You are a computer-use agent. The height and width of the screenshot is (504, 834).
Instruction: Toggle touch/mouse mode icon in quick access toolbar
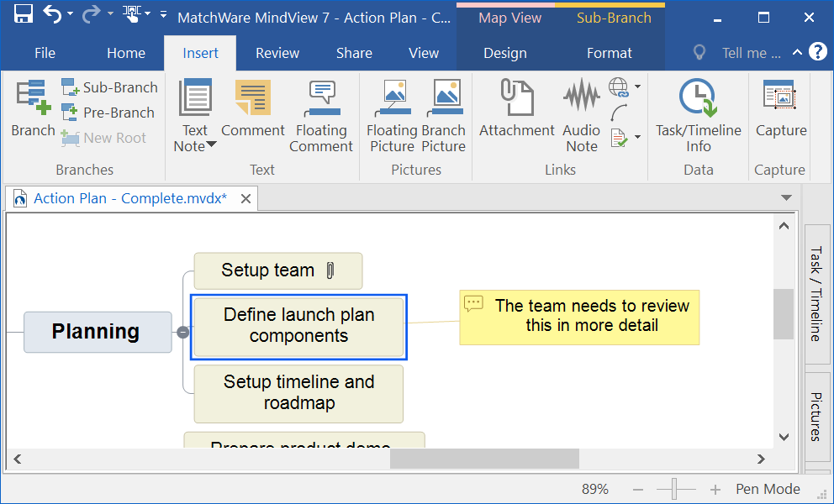pyautogui.click(x=131, y=14)
